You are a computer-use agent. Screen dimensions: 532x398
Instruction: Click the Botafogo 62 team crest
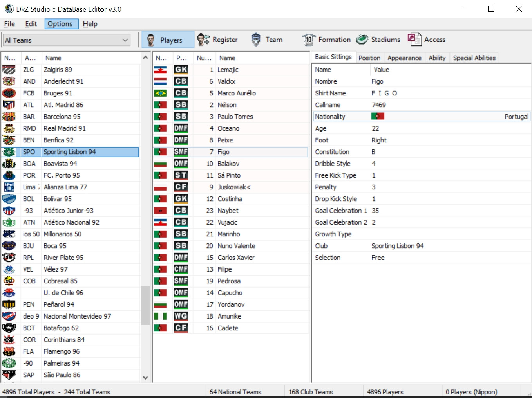(x=9, y=328)
